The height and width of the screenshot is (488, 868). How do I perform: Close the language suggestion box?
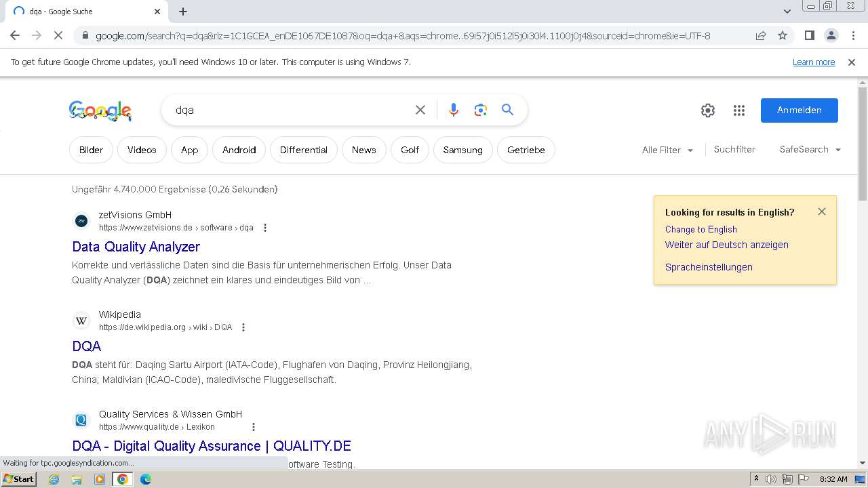[x=822, y=211]
